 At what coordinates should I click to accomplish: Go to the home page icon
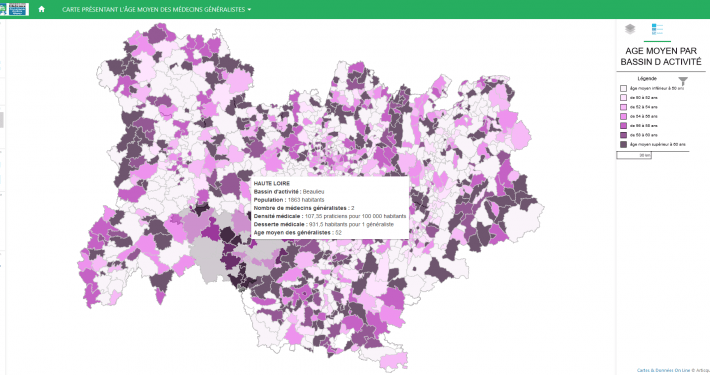[41, 9]
